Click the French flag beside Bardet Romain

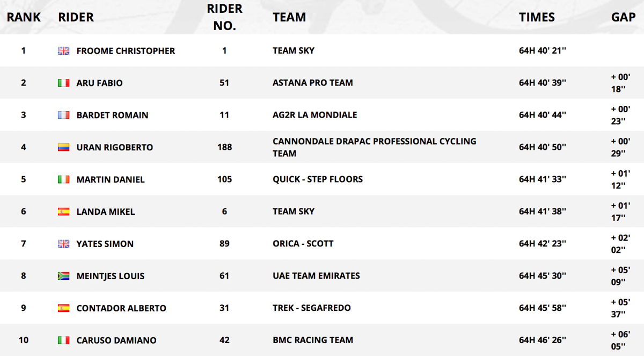(x=63, y=115)
